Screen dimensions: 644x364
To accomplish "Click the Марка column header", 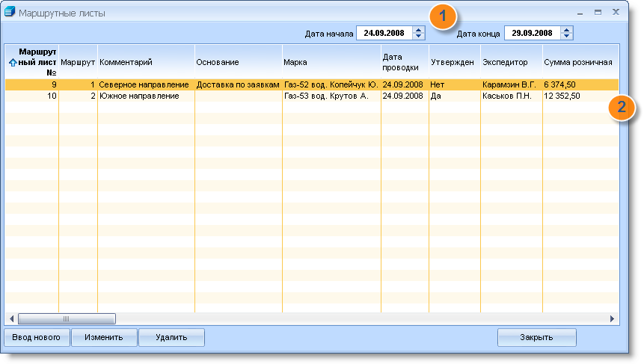I will point(331,62).
